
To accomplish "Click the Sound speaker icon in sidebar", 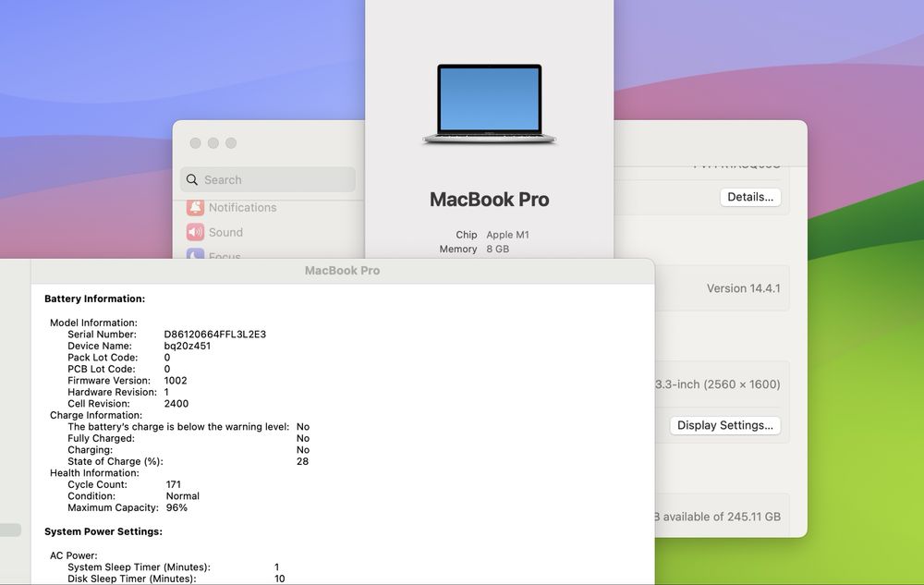I will click(195, 232).
